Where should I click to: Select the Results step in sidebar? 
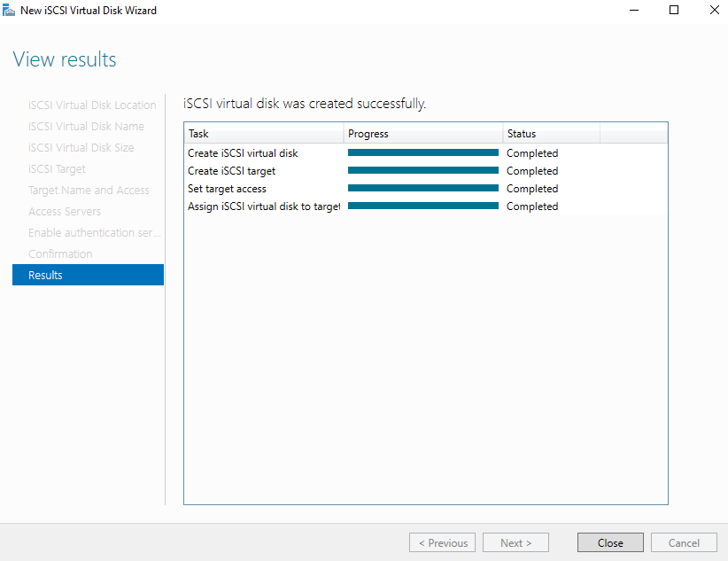[x=88, y=275]
